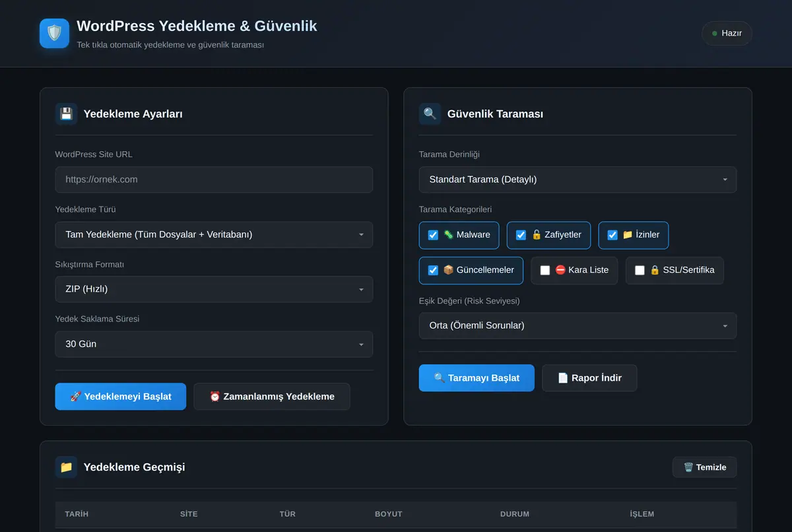The width and height of the screenshot is (792, 532).
Task: Start the scan with Taramayı Başlat
Action: click(x=477, y=378)
